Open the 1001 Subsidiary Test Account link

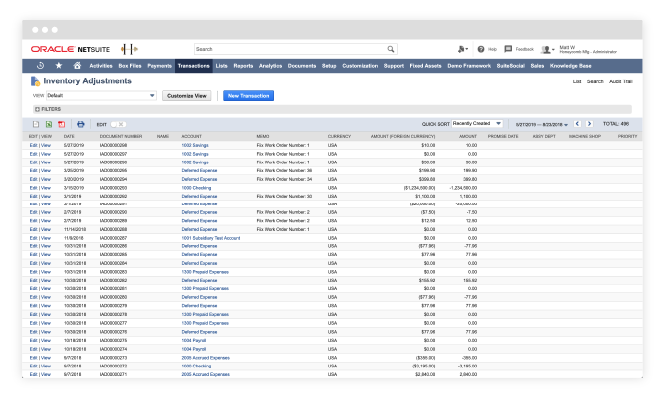pyautogui.click(x=211, y=238)
